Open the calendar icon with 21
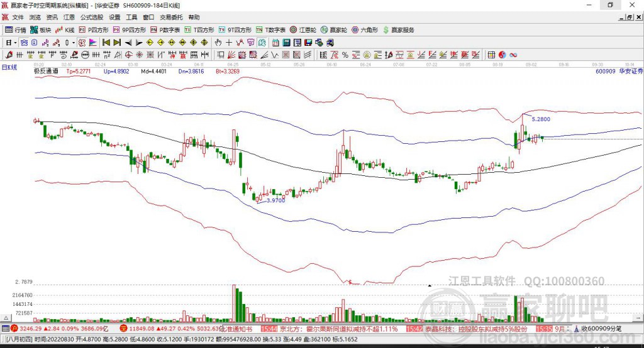This screenshot has height=348, width=644. point(275,42)
